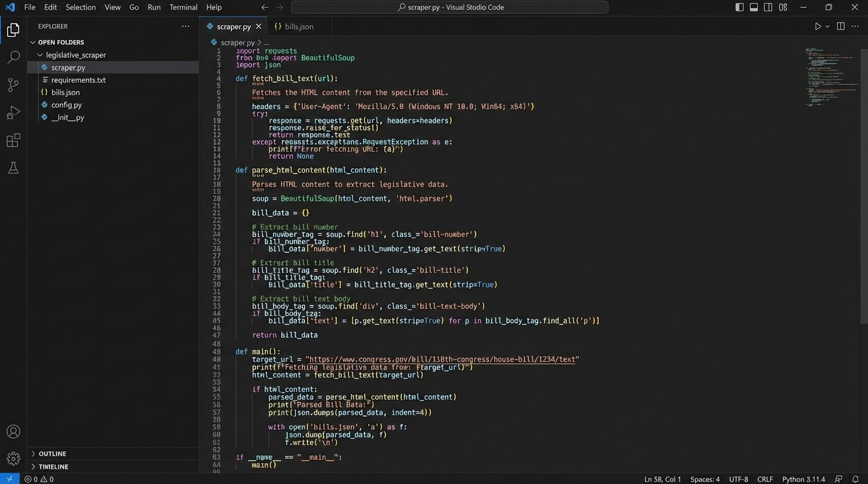This screenshot has width=868, height=484.
Task: Toggle the secondary side bar layout button
Action: (x=768, y=8)
